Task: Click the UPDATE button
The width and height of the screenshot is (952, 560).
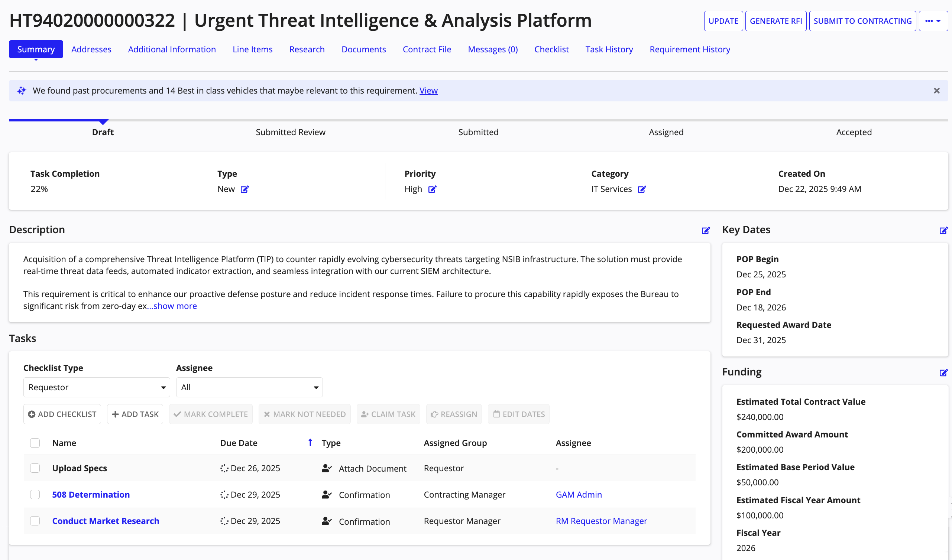Action: pyautogui.click(x=723, y=21)
